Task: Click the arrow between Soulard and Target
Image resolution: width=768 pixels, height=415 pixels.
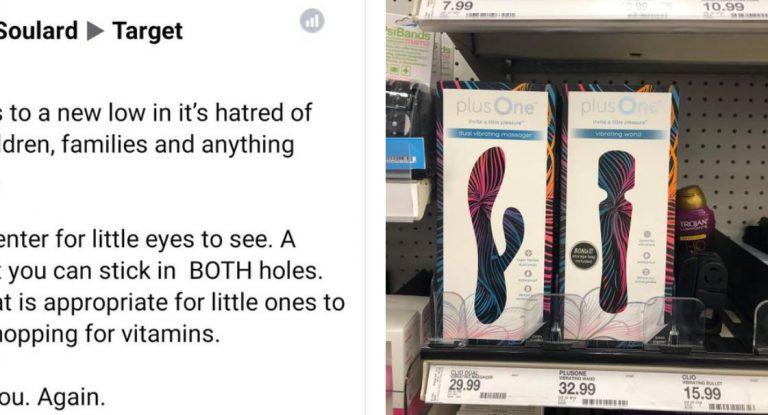Action: (x=96, y=31)
